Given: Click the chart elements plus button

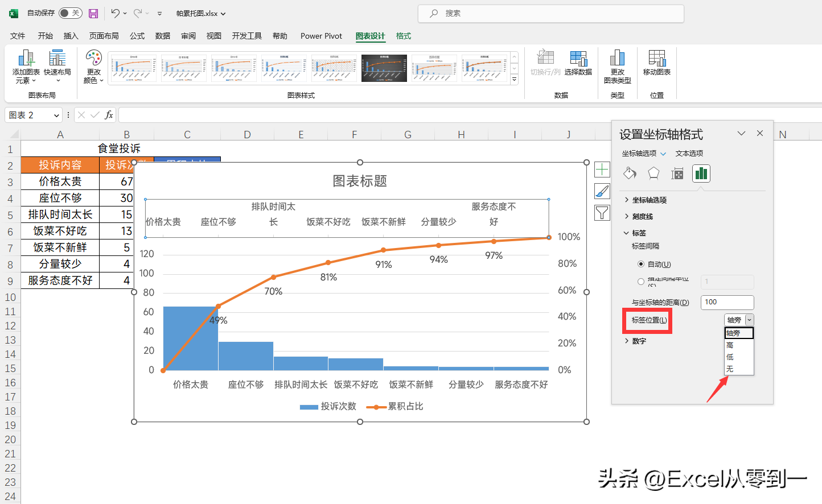Looking at the screenshot, I should 602,170.
